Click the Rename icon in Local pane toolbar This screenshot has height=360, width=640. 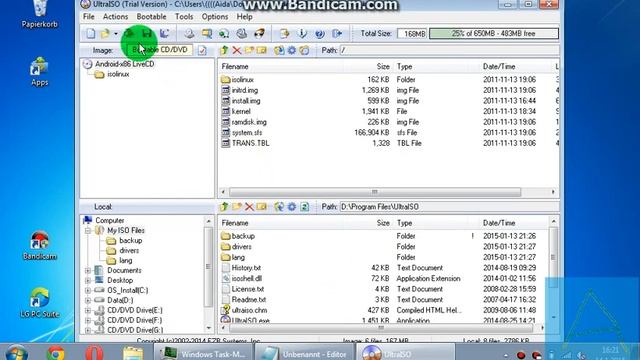point(262,207)
